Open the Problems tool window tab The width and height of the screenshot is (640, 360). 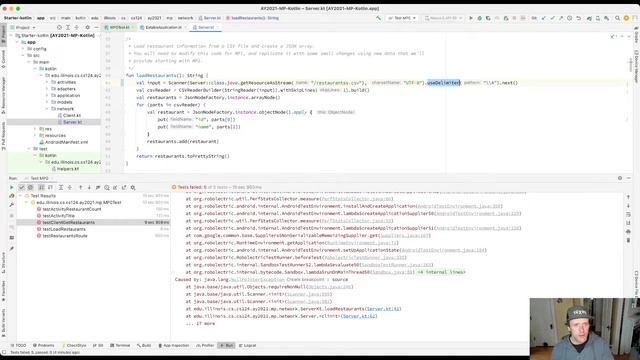(43, 345)
